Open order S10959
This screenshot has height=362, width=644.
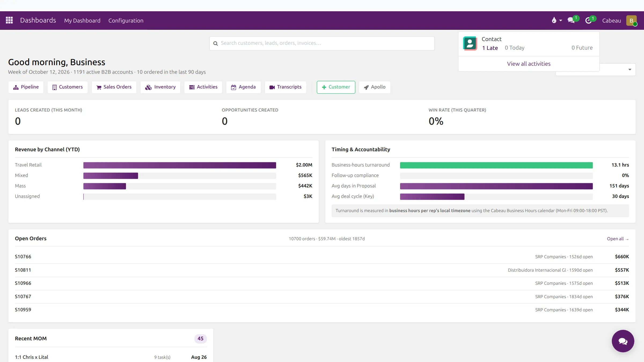(x=322, y=310)
